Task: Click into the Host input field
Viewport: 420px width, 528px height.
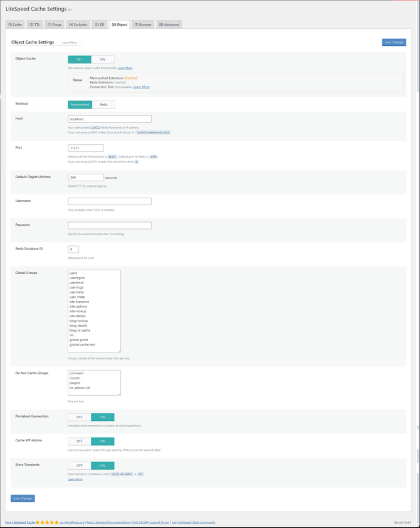Action: (x=110, y=119)
